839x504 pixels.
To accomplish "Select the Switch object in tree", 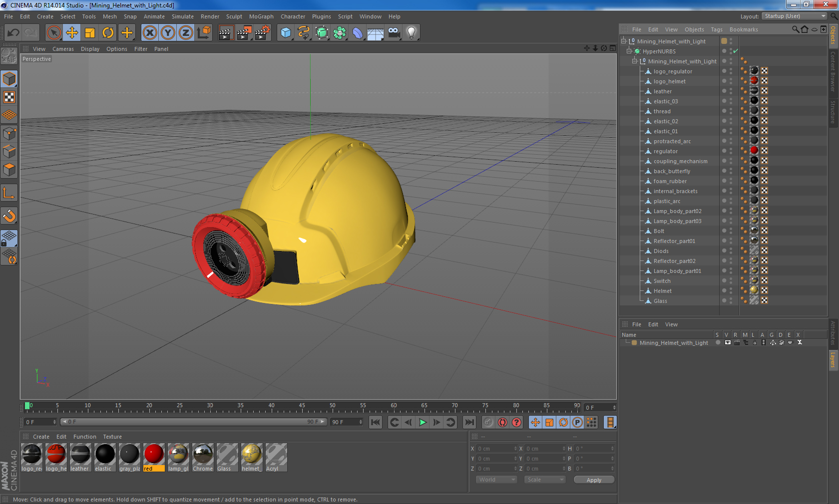I will point(662,281).
